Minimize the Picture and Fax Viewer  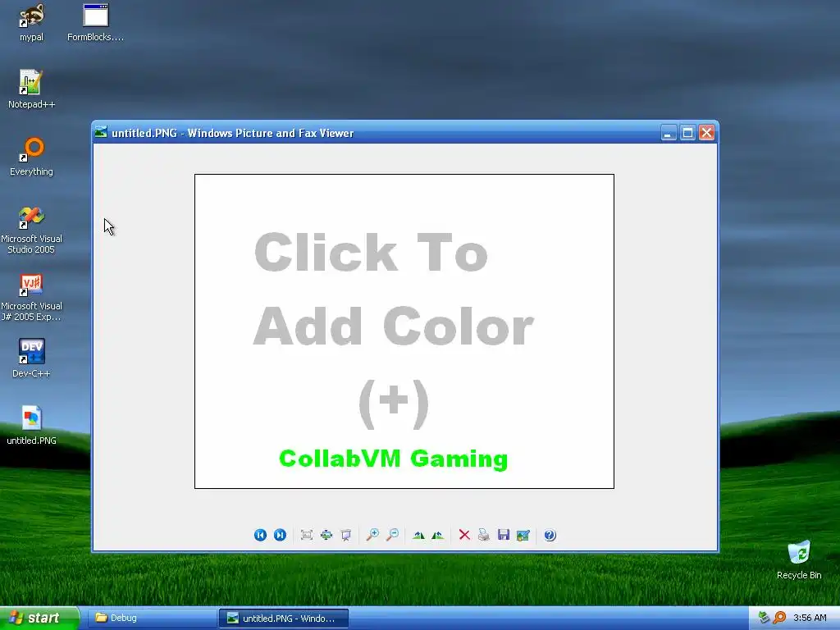[x=668, y=132]
